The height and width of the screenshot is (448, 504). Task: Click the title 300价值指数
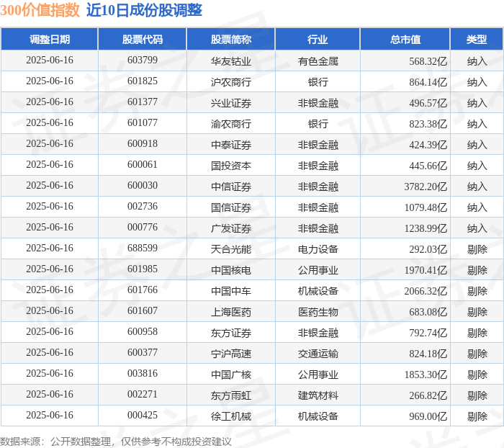pos(40,10)
